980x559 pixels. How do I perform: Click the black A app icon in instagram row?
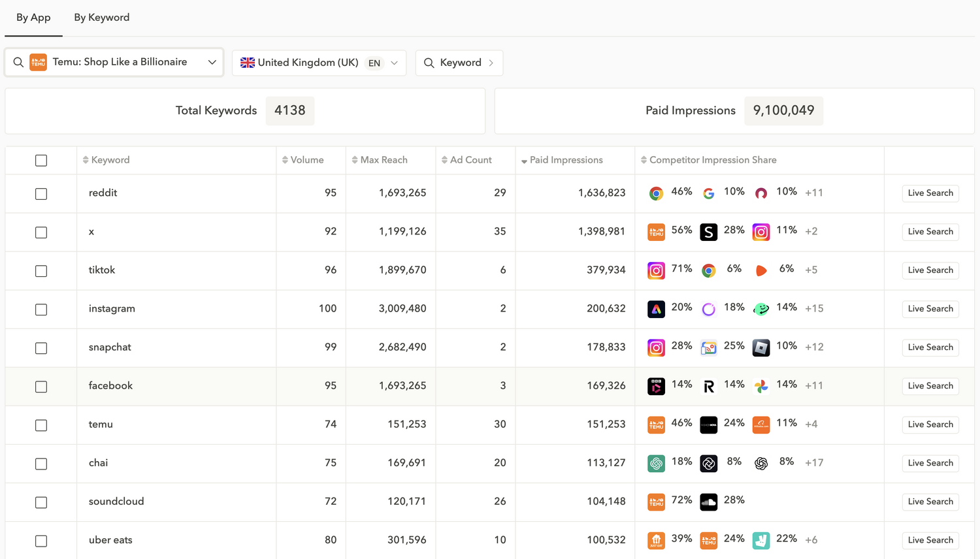[656, 309]
